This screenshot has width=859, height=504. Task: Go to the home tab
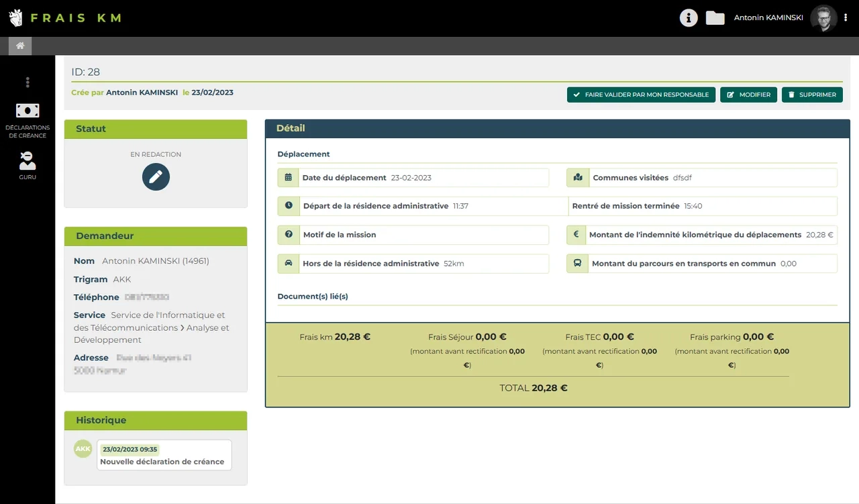20,46
